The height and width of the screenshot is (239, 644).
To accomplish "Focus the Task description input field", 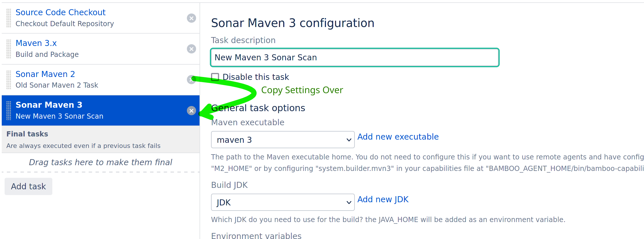I will pos(355,57).
